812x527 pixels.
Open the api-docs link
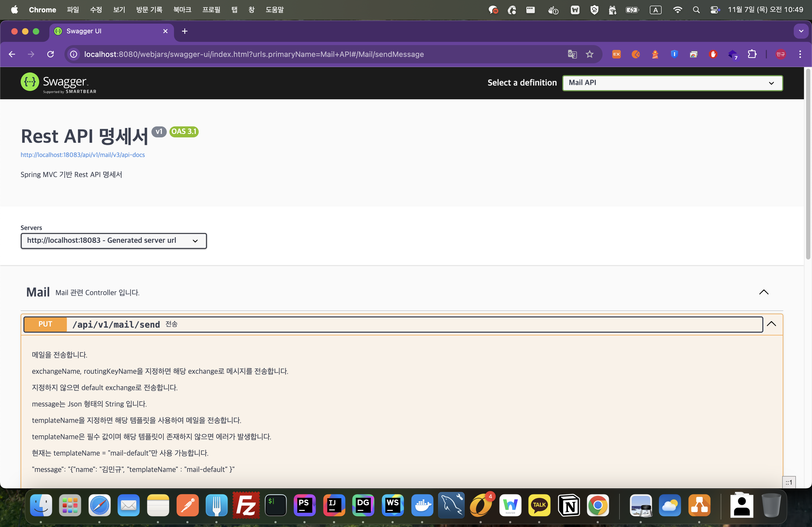(x=82, y=155)
